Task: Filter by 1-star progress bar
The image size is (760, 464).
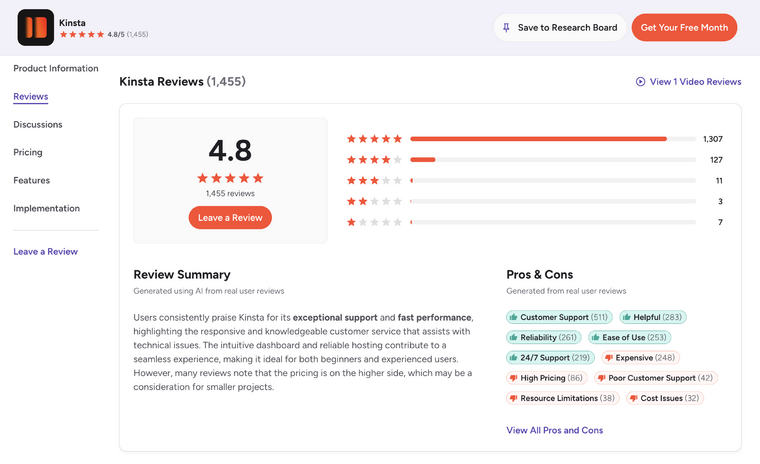Action: (553, 222)
